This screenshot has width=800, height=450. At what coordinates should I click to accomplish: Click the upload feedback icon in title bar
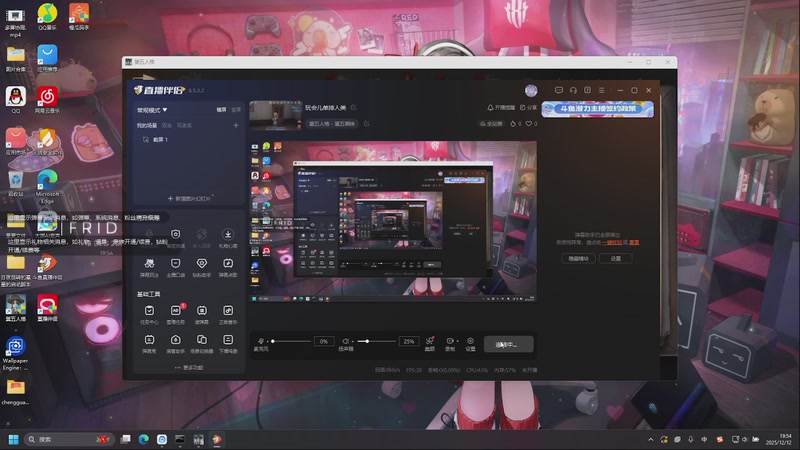pos(587,90)
